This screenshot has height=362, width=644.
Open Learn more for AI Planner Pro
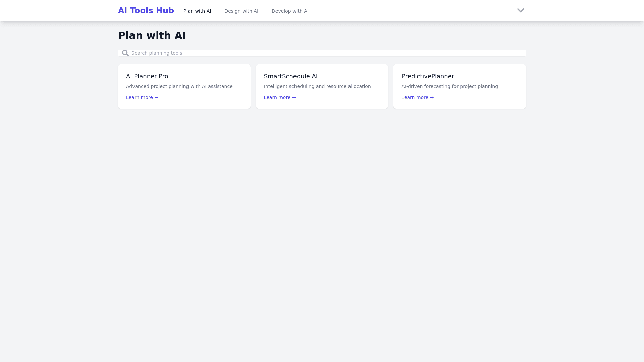coord(142,97)
